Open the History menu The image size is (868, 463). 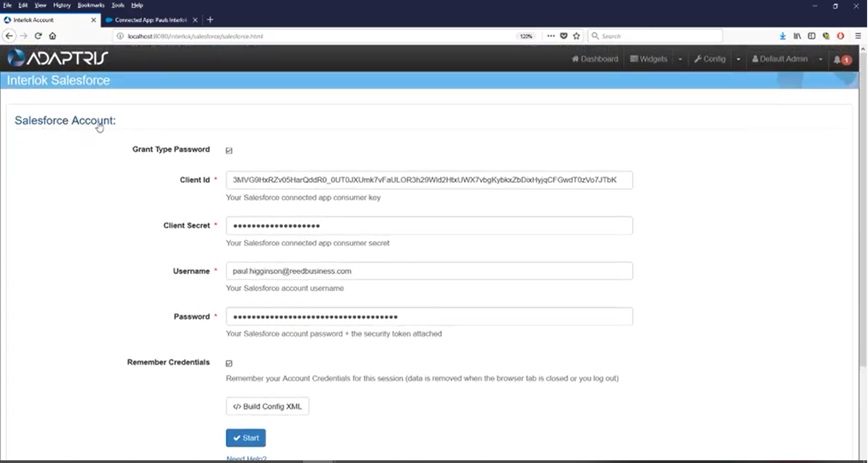[x=62, y=5]
